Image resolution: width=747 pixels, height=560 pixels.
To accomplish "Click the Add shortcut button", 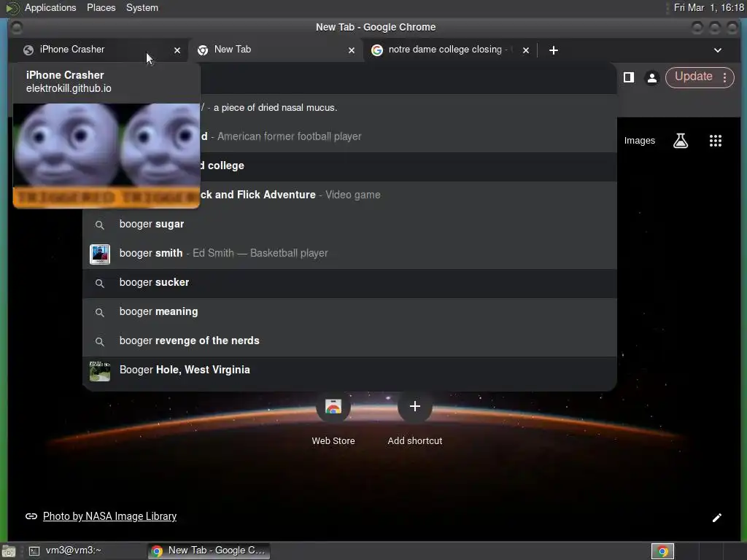I will [x=415, y=418].
